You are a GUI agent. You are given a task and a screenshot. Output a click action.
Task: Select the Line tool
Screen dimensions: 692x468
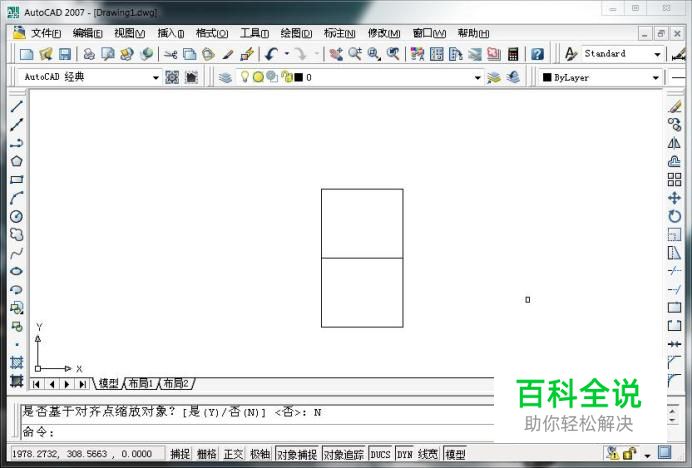pos(17,106)
